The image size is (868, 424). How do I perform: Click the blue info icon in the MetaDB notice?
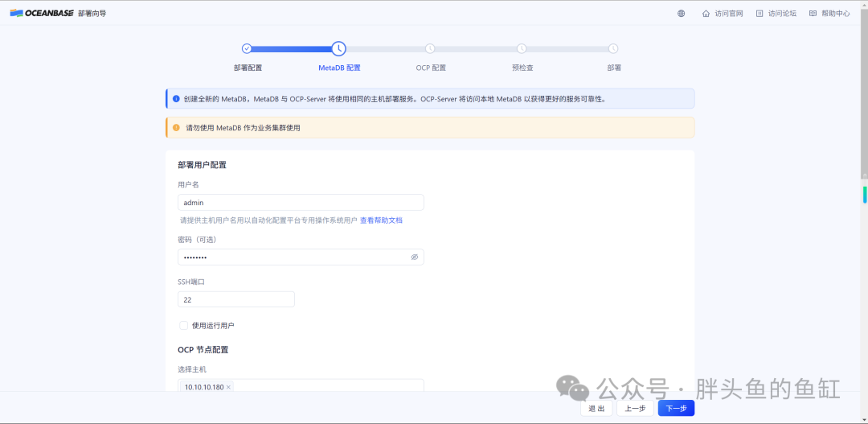coord(176,99)
